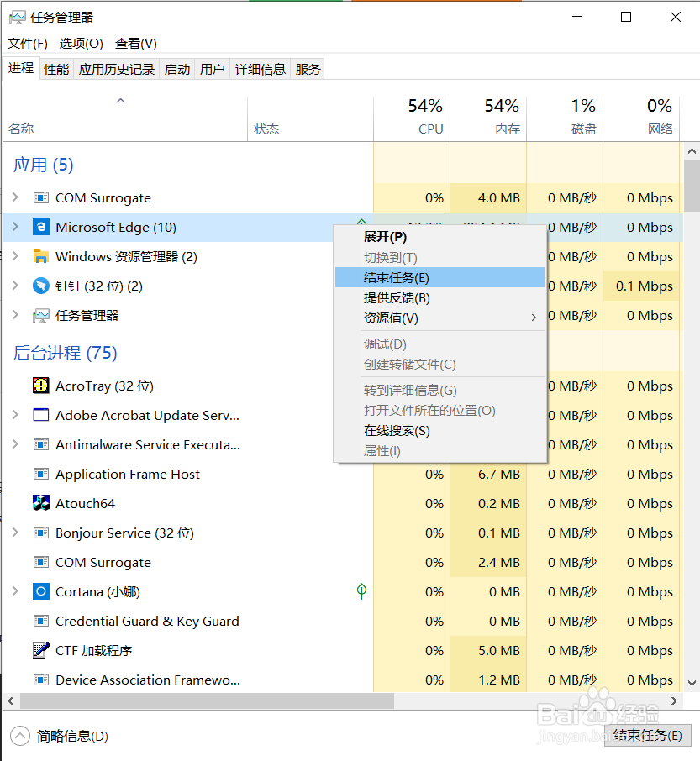Select the 进程 tab
The height and width of the screenshot is (761, 700).
[21, 68]
